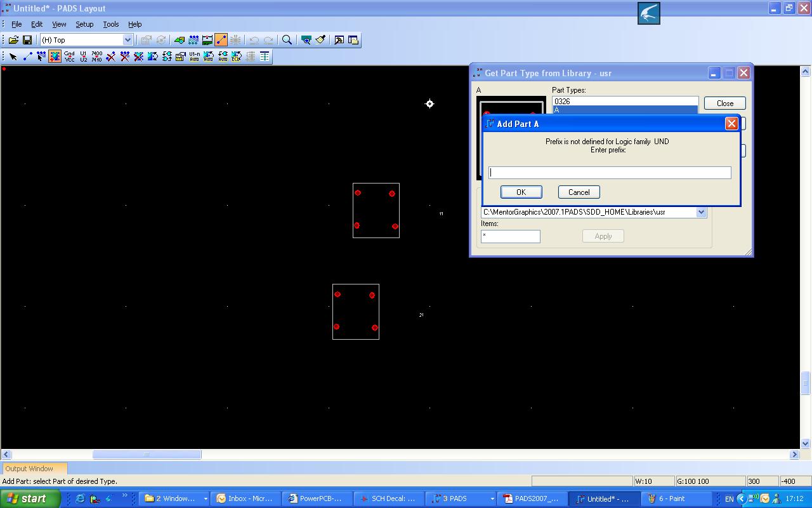Select the Swap Gate tool
Image resolution: width=812 pixels, height=508 pixels.
(167, 57)
